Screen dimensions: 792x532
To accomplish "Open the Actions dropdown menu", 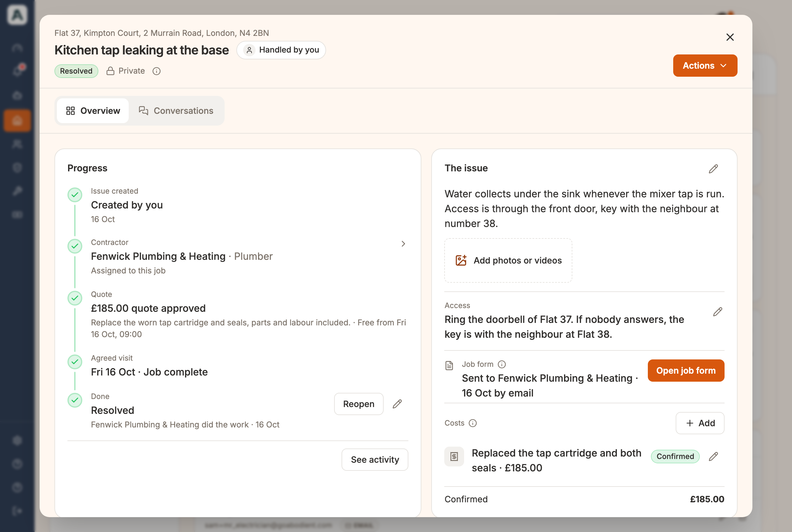I will click(705, 66).
